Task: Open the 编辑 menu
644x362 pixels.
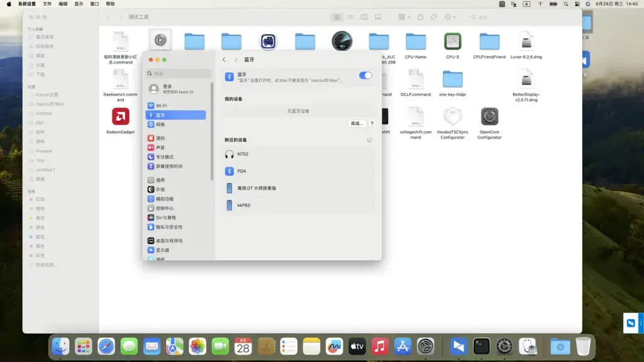Action: pos(63,4)
